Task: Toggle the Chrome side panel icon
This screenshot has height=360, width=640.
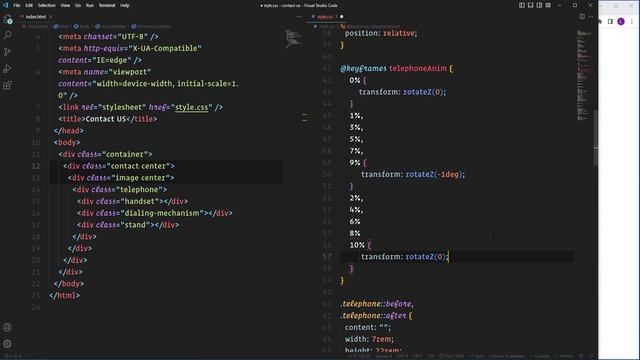Action: 610,22
